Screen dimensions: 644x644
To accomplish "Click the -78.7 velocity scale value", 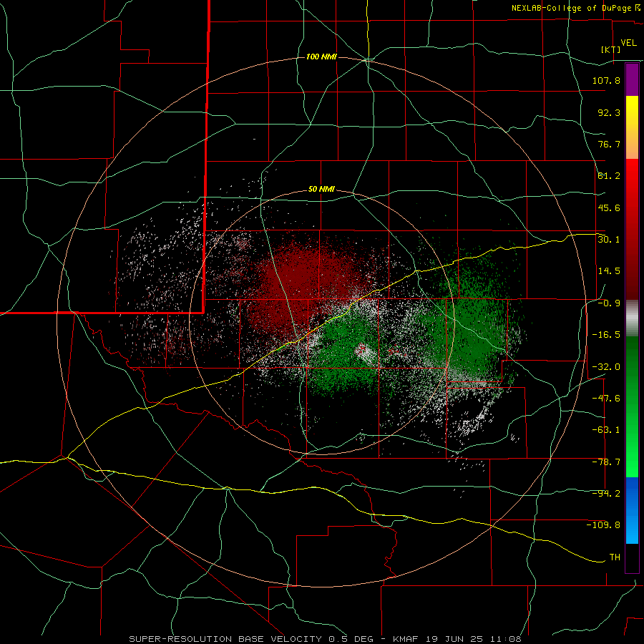I will 606,462.
